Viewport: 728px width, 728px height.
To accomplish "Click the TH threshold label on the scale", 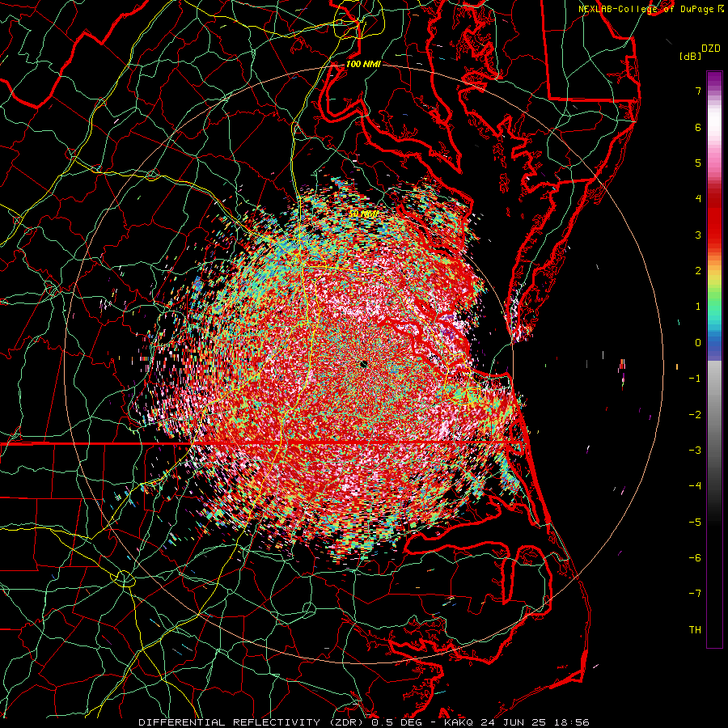I will click(695, 630).
